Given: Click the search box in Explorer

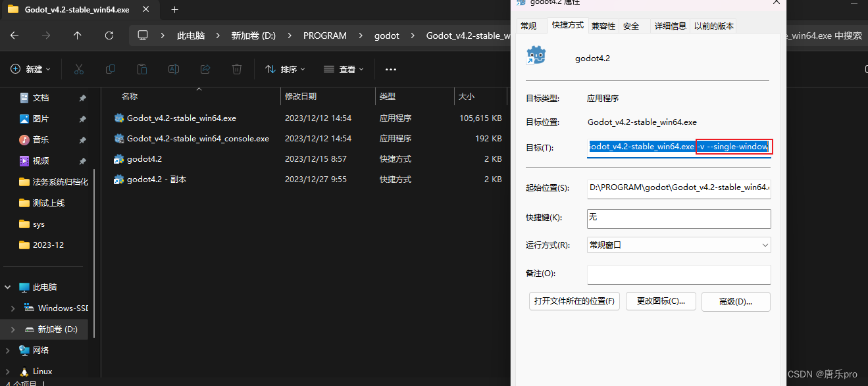Looking at the screenshot, I should (826, 36).
